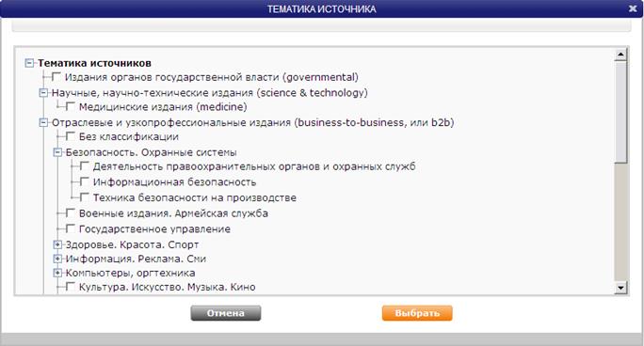644x346 pixels.
Task: Check Военные издания. Армейская служба checkbox
Action: click(x=71, y=212)
